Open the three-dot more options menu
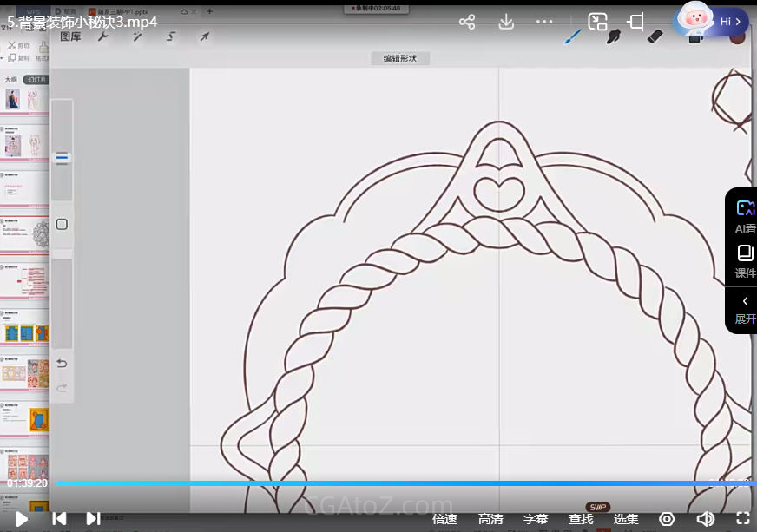This screenshot has height=532, width=757. [544, 22]
